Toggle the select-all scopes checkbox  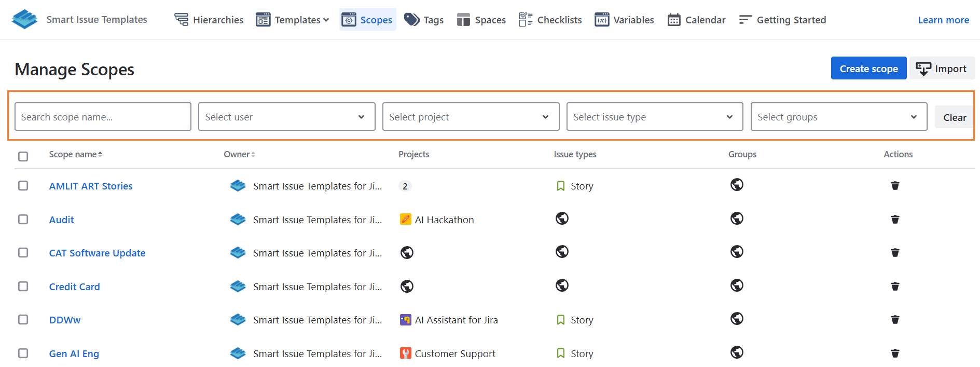[23, 156]
